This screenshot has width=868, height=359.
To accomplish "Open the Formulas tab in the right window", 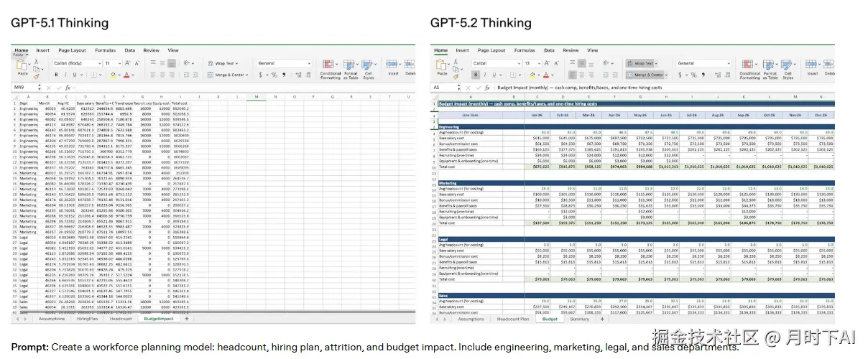I will (525, 50).
